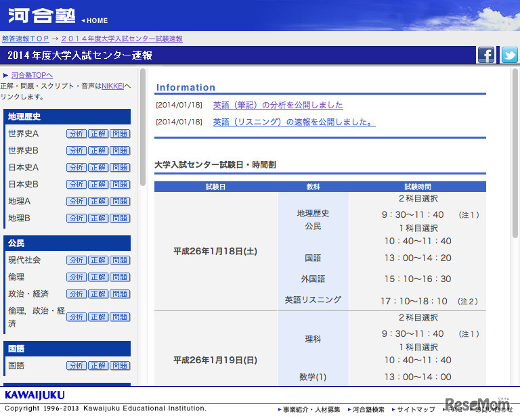Select the 15:10~16:30 time cell
Screen dimensions: 520x420
[x=418, y=279]
